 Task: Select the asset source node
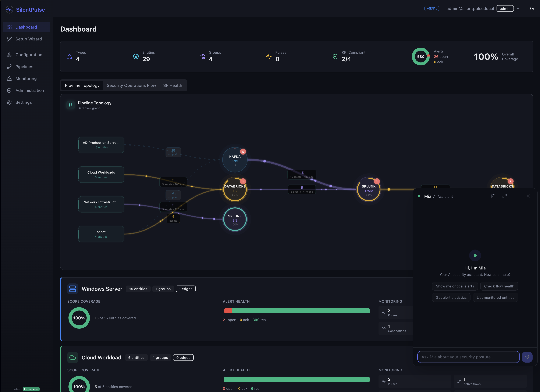click(x=101, y=234)
